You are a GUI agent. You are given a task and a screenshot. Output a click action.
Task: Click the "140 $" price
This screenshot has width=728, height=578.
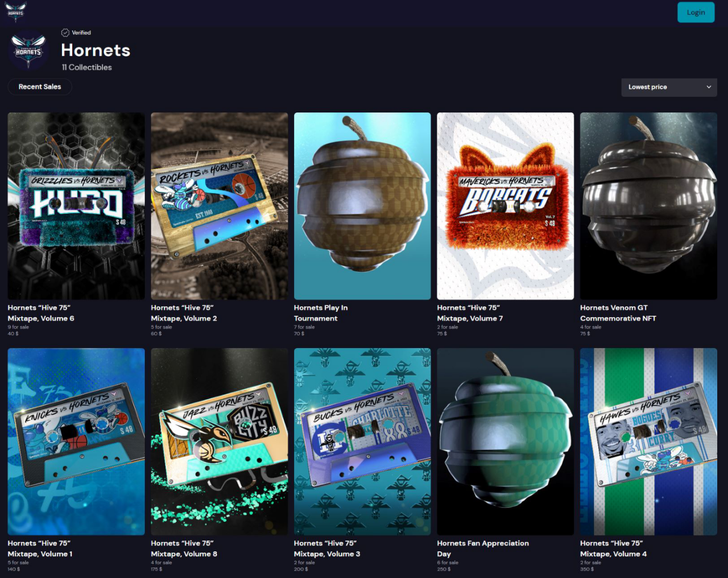pyautogui.click(x=14, y=569)
